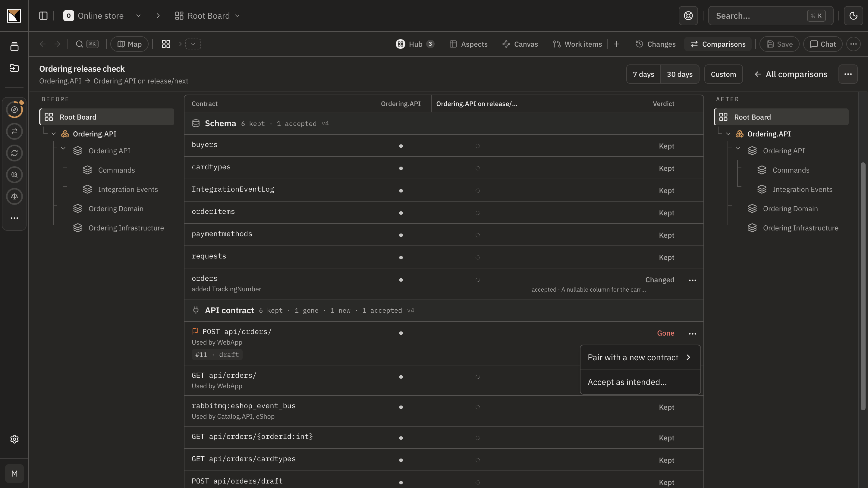Switch to the Aspects tab
868x488 pixels.
pyautogui.click(x=468, y=44)
